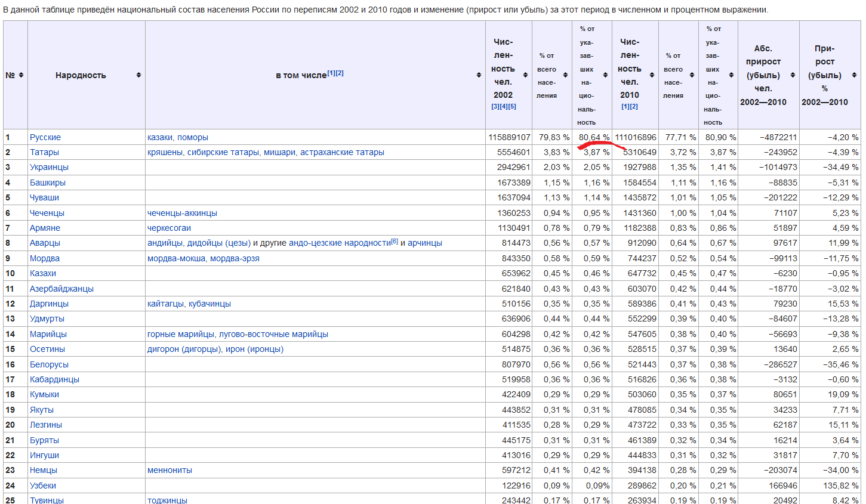
Task: Select the 1431360 value for Чеченцы
Action: tap(640, 213)
